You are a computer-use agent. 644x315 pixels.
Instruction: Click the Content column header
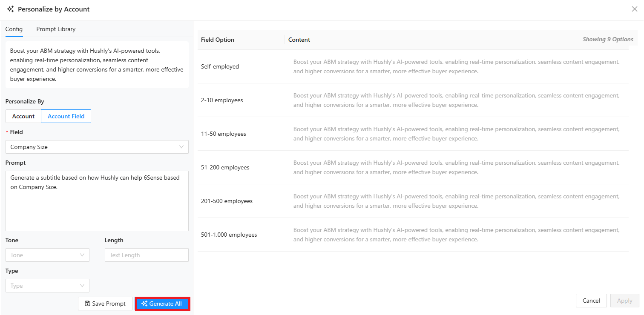(x=299, y=40)
